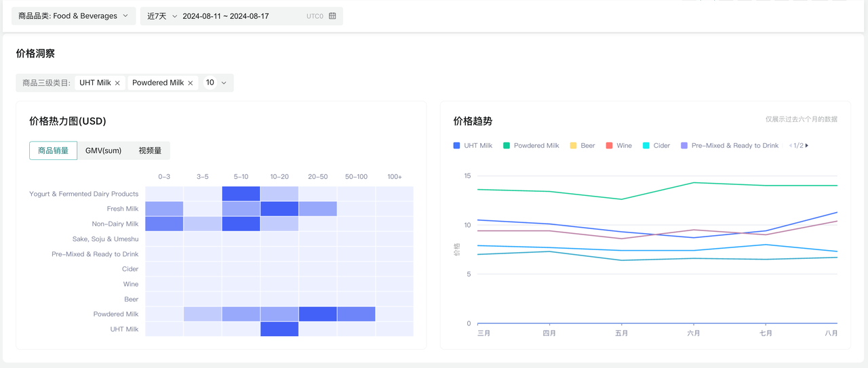Select the 商品销量 tab
Image resolution: width=868 pixels, height=368 pixels.
[53, 150]
